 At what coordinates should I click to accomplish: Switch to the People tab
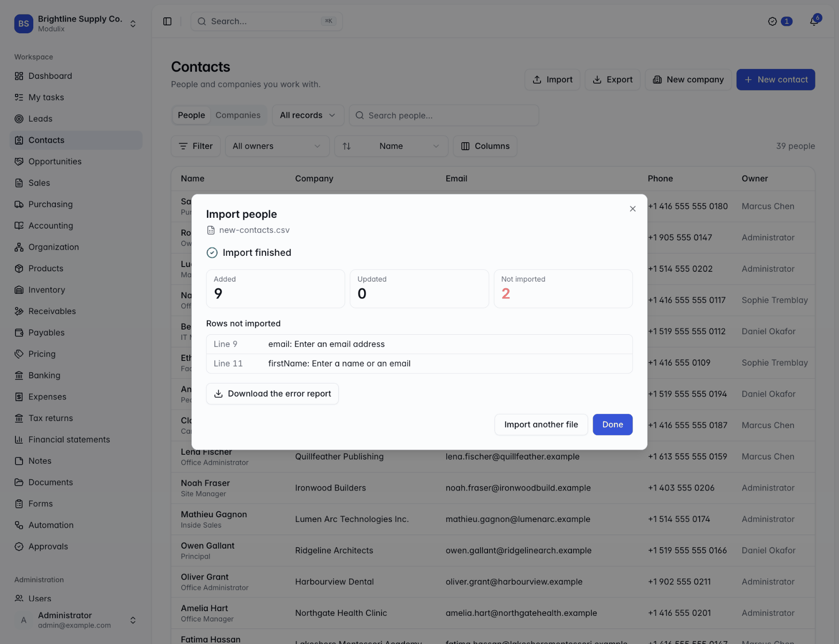point(191,115)
